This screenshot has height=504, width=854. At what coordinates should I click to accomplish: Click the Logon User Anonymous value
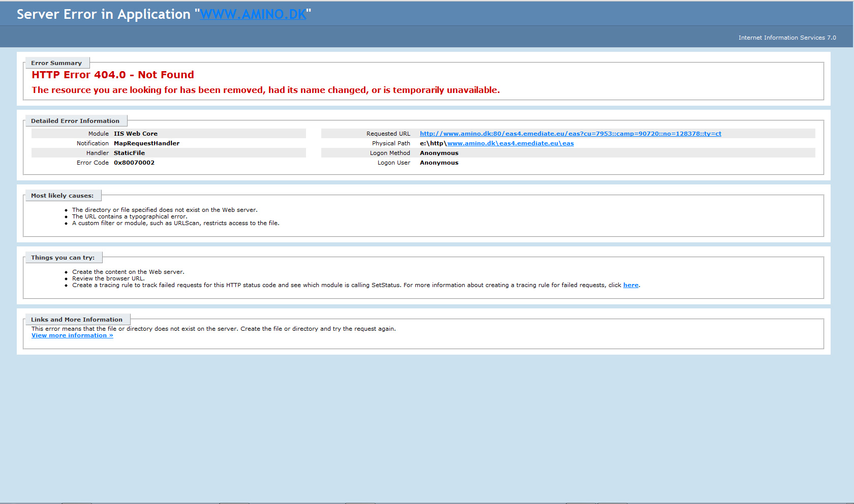[439, 163]
